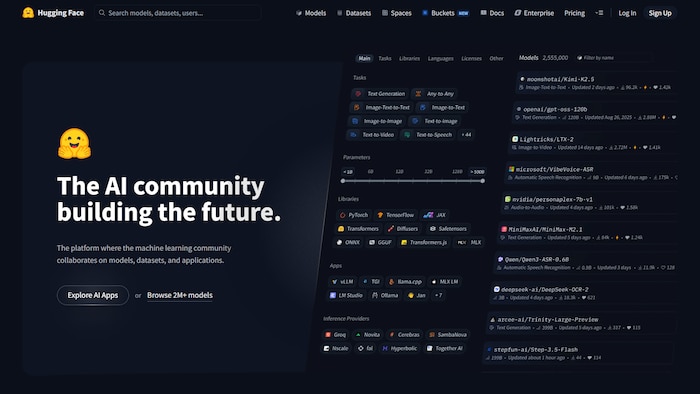700x394 pixels.
Task: Select the Cerebras inference provider
Action: [404, 335]
